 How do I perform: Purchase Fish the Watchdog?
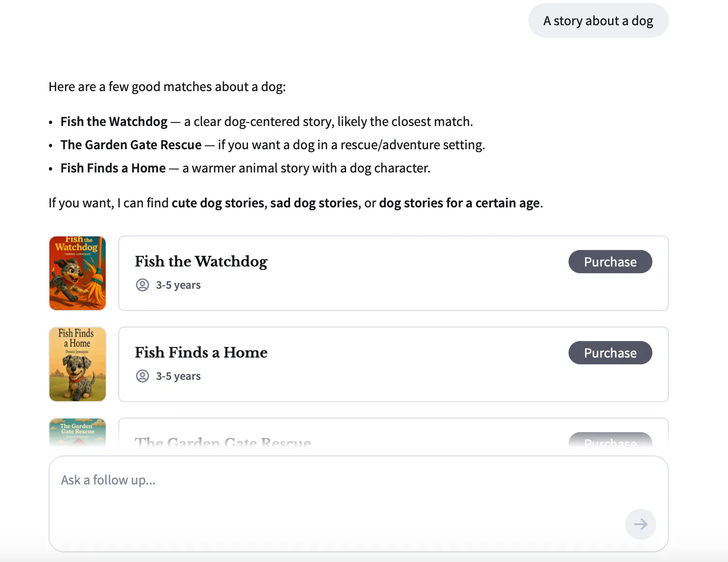(x=610, y=262)
